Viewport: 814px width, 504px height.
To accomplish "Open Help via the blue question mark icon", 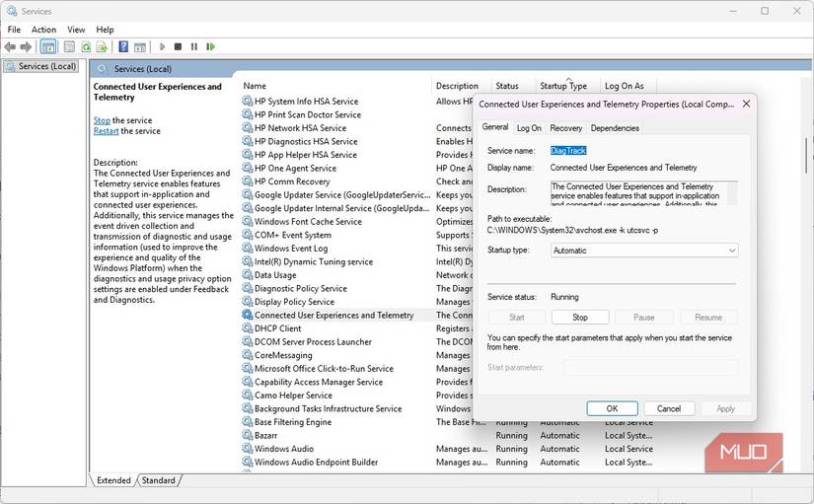I will [123, 46].
